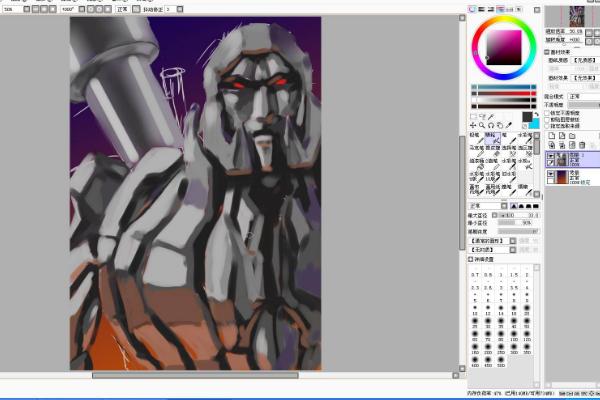Toggle the transparent color button below foreground swatch
This screenshot has height=400, width=600.
[524, 126]
